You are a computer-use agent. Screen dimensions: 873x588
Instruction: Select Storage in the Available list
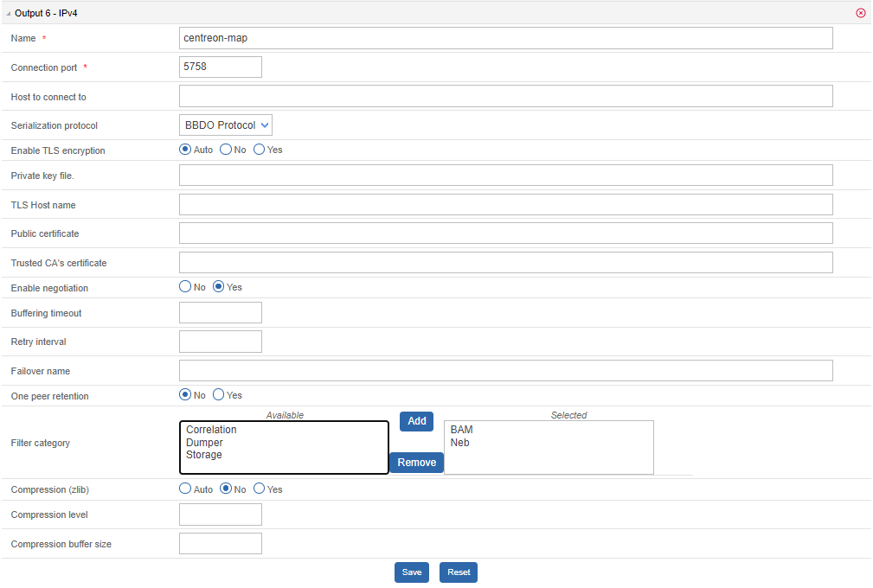(x=204, y=455)
